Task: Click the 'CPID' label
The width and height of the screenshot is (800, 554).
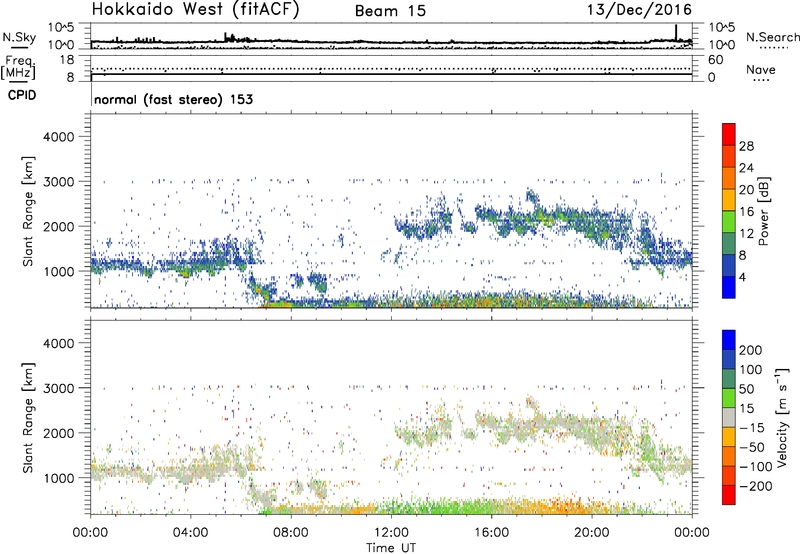Action: [x=22, y=95]
